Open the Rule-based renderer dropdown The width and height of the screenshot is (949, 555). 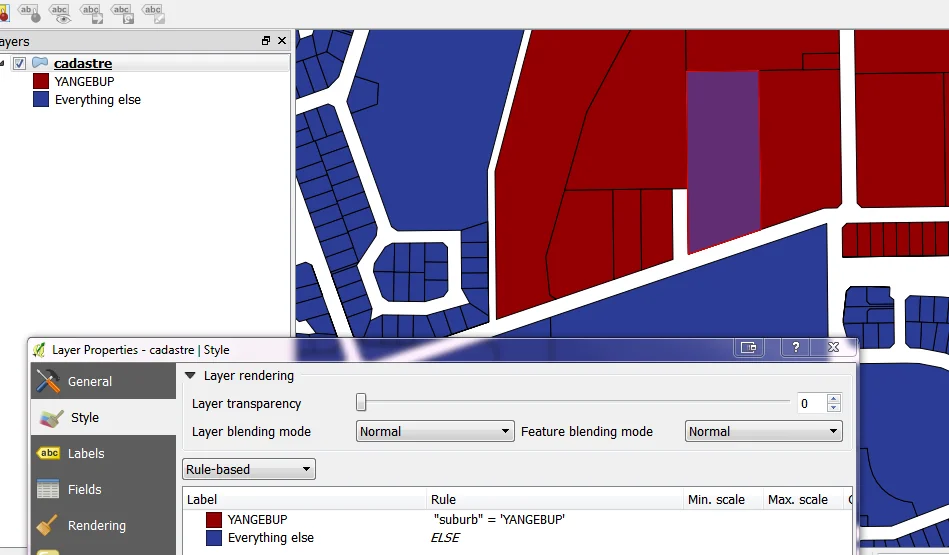coord(248,469)
